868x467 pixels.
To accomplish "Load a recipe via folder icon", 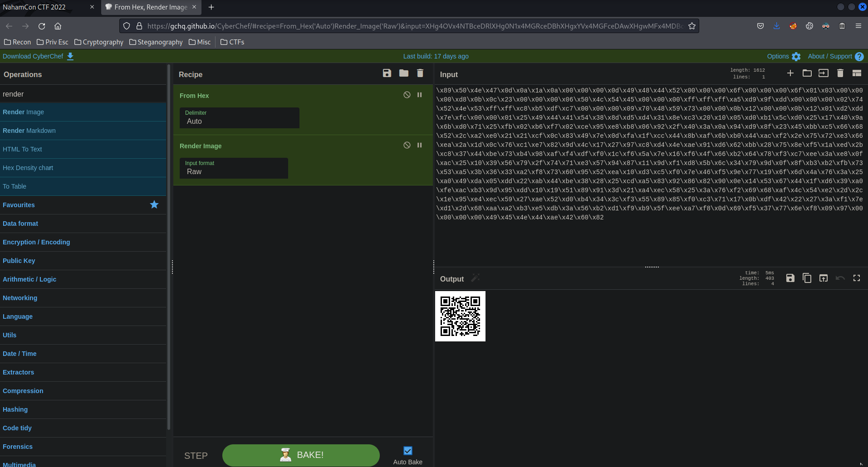I will [404, 73].
